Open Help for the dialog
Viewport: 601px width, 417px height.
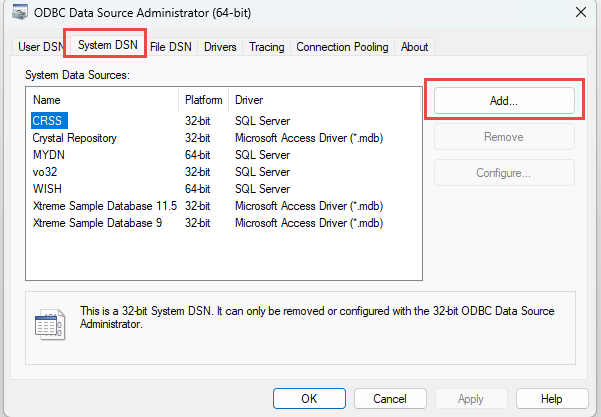pos(551,398)
